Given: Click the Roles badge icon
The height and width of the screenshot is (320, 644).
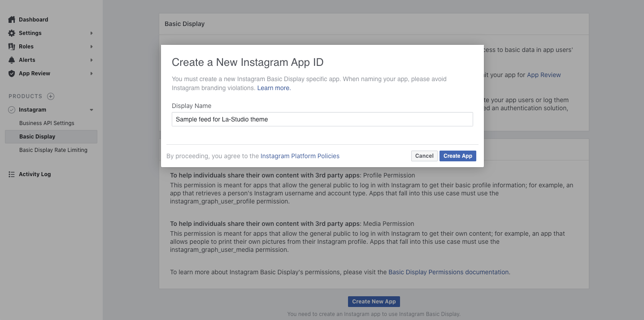Looking at the screenshot, I should [12, 47].
